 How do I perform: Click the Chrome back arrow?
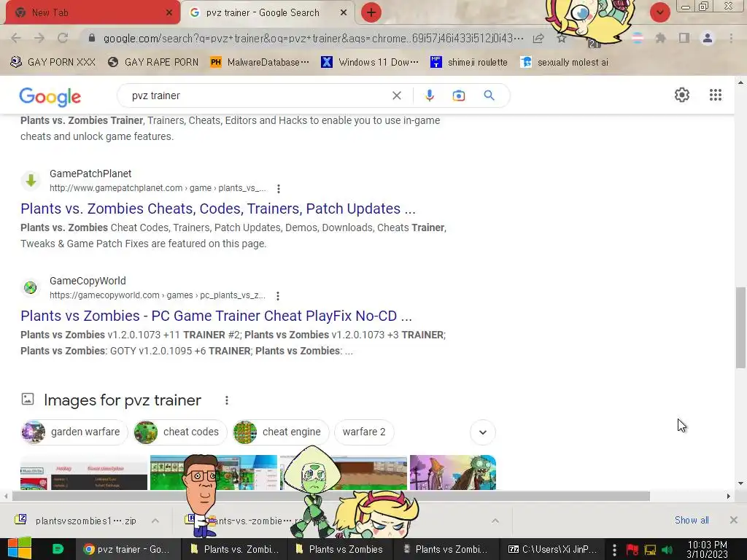(16, 38)
